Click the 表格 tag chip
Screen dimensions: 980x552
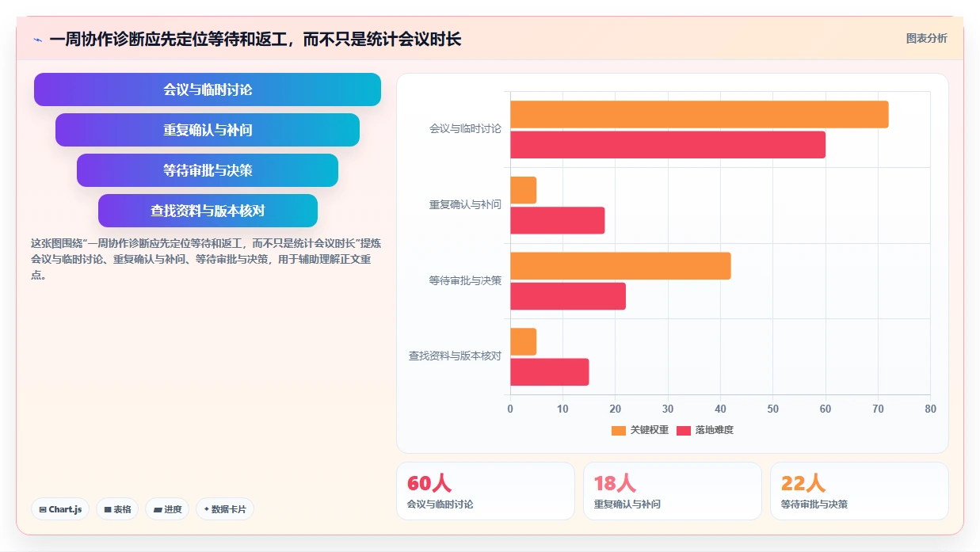[x=118, y=509]
